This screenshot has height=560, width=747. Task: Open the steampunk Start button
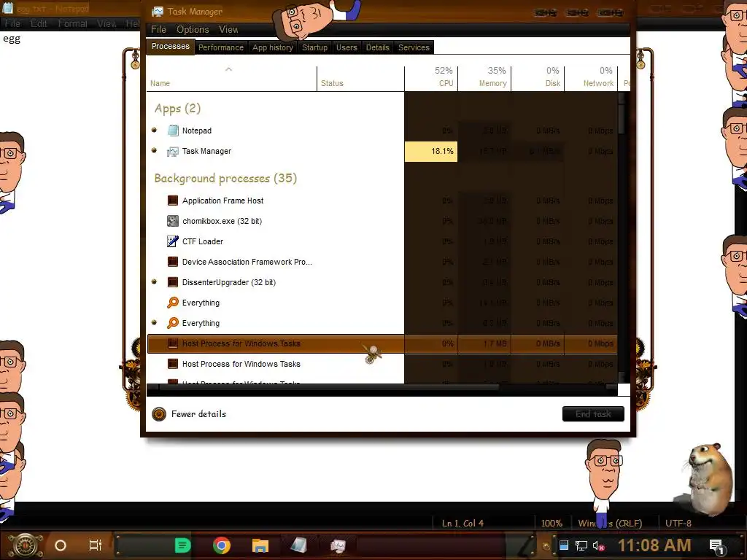click(x=26, y=545)
